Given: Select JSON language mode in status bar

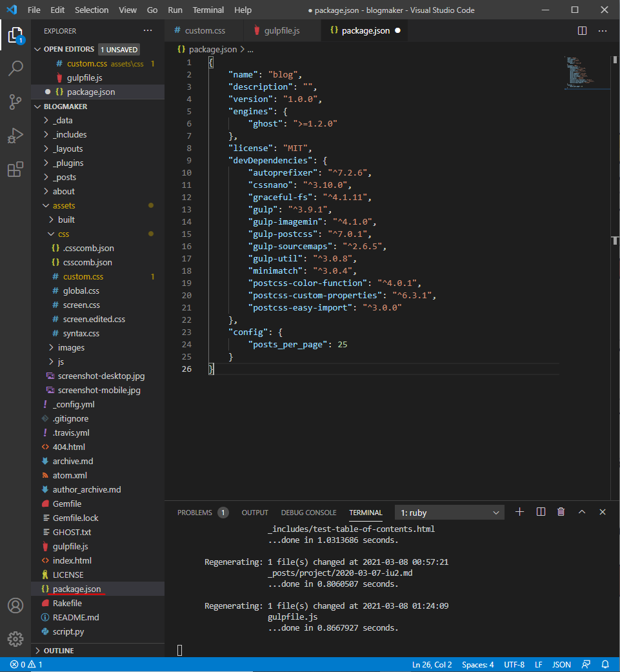Looking at the screenshot, I should point(561,665).
